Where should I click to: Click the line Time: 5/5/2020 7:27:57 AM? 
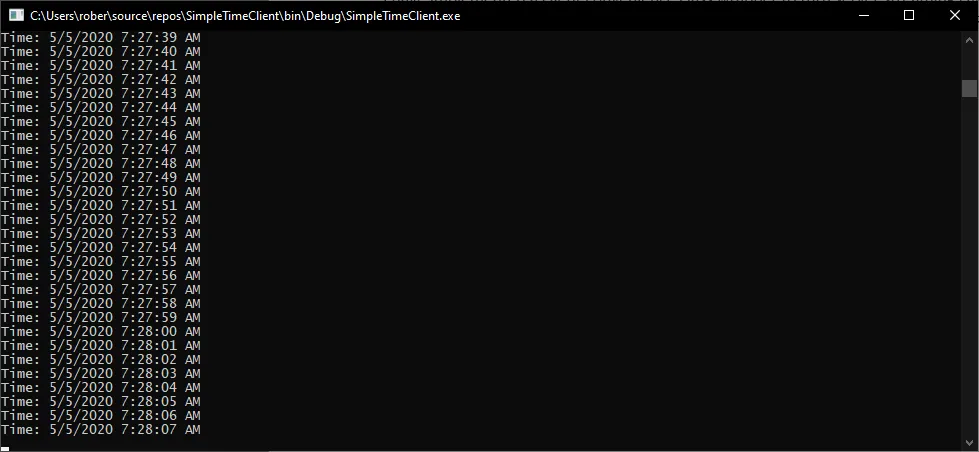[101, 290]
